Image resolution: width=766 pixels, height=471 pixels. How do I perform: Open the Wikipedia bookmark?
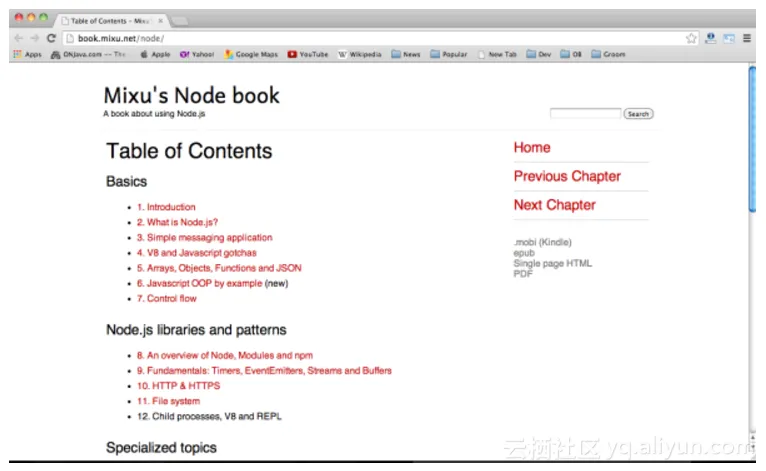[360, 54]
